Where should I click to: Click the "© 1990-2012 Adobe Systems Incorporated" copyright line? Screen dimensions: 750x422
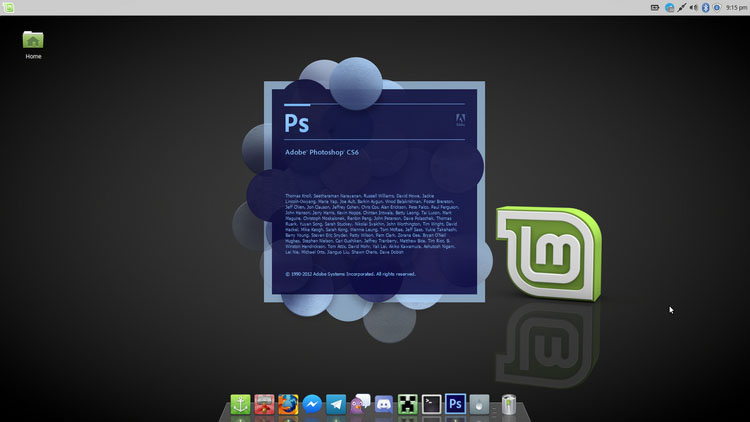pyautogui.click(x=351, y=274)
